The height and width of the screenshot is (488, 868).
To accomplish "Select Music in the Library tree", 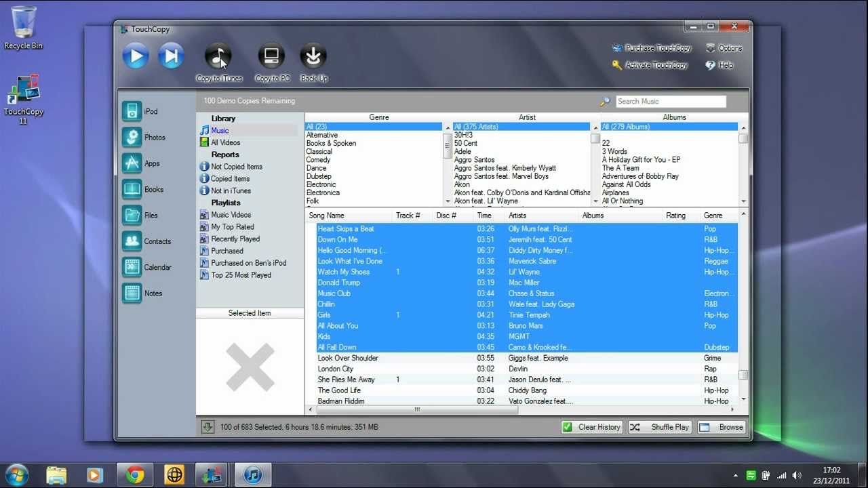I will pyautogui.click(x=220, y=130).
